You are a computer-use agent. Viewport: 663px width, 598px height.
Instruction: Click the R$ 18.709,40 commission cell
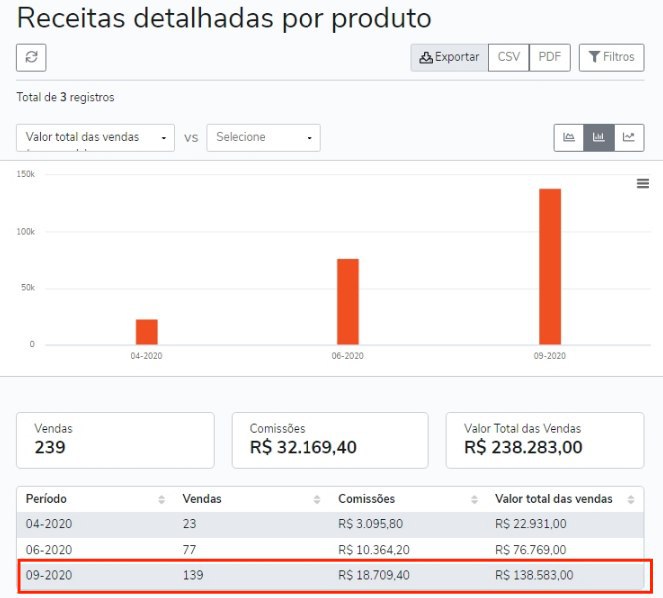(x=374, y=575)
